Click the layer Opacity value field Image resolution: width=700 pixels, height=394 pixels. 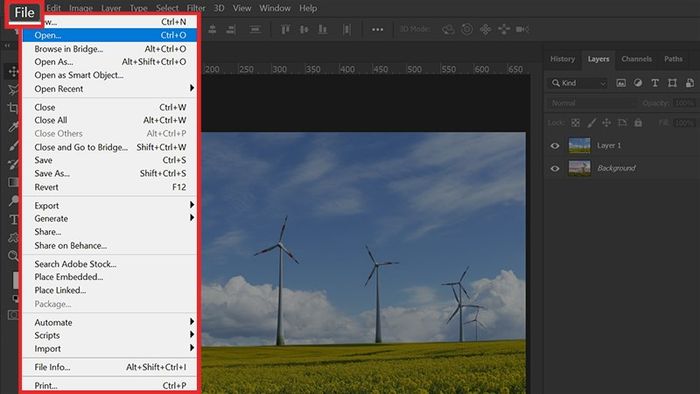point(684,103)
